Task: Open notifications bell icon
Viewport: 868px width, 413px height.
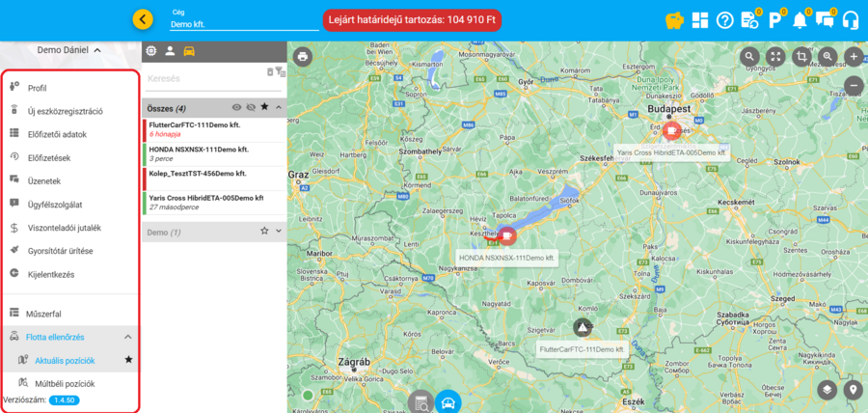Action: (x=800, y=19)
